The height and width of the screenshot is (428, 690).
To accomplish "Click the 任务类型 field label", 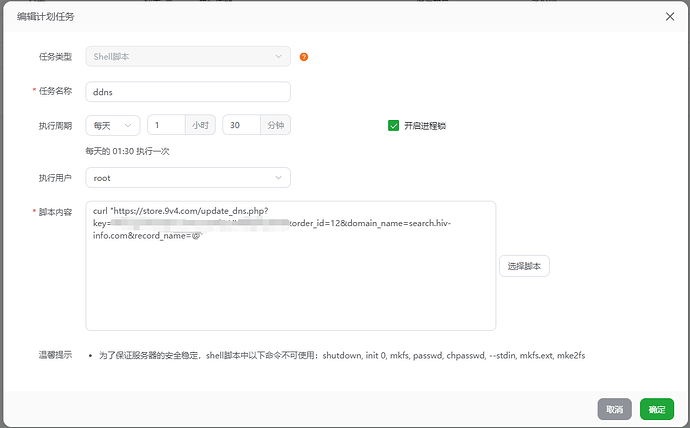I will click(x=55, y=57).
